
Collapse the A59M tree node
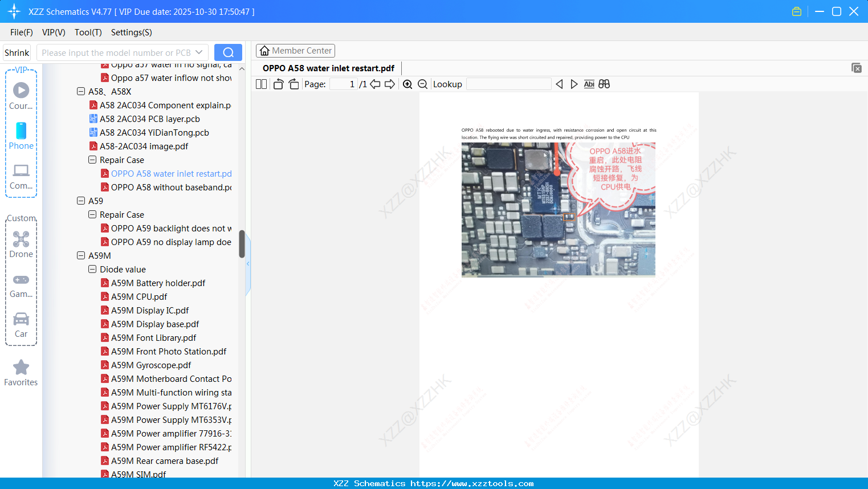pos(81,255)
